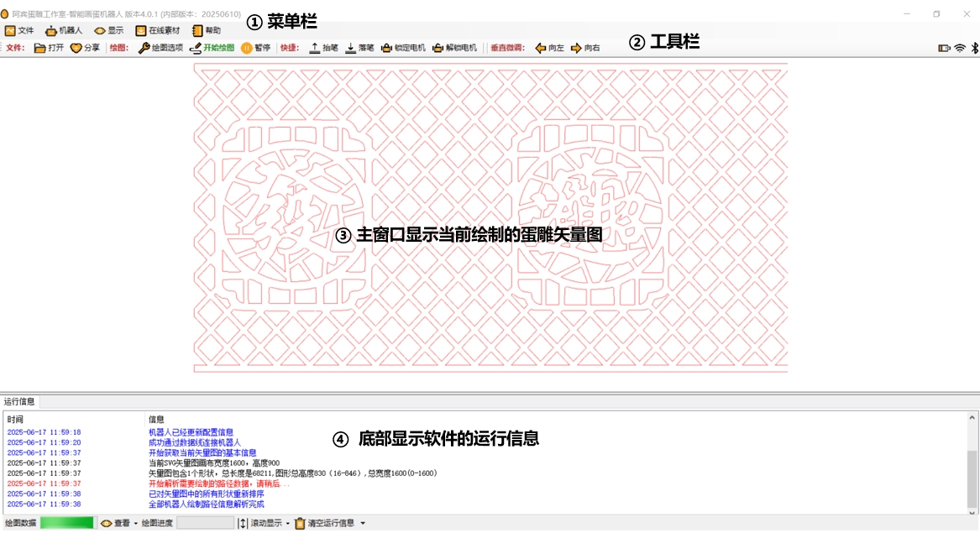Nudge right with 向右 arrow
The height and width of the screenshot is (533, 980).
pyautogui.click(x=576, y=48)
